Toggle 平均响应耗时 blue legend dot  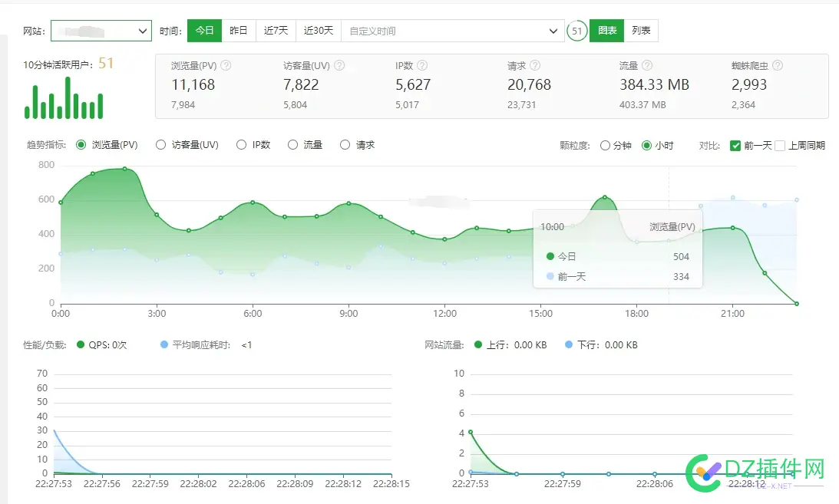pyautogui.click(x=164, y=344)
